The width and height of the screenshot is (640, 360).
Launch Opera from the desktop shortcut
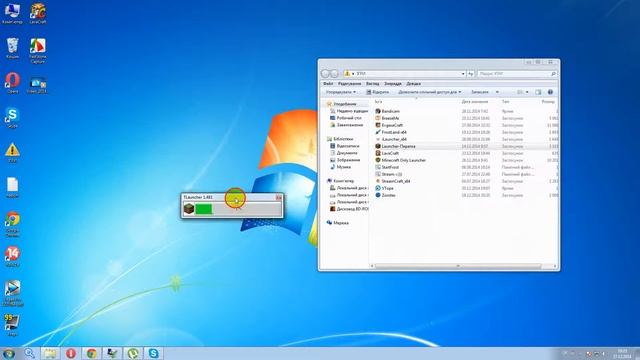[x=12, y=83]
